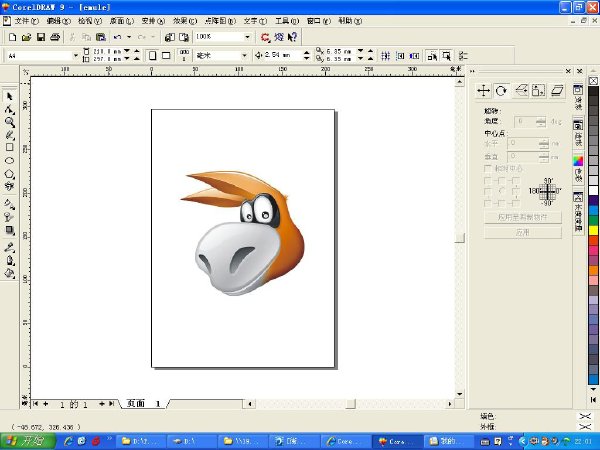Select bottom-right anchor point checkbox

[x=516, y=203]
